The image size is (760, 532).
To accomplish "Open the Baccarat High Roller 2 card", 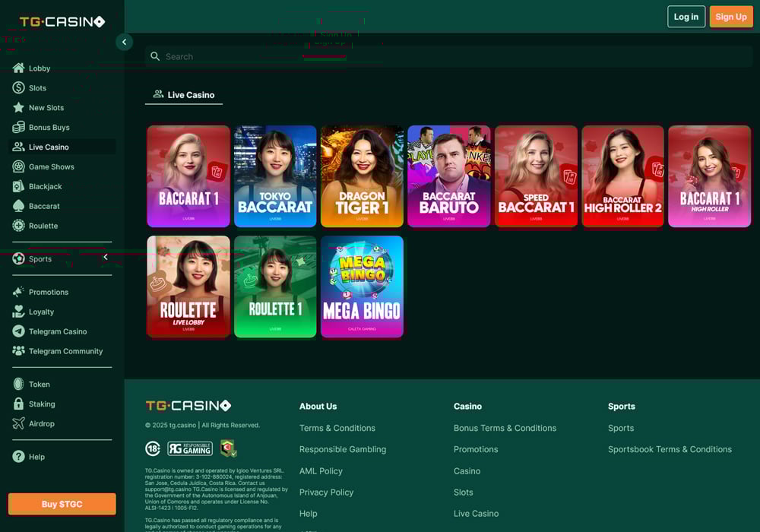I will (623, 176).
